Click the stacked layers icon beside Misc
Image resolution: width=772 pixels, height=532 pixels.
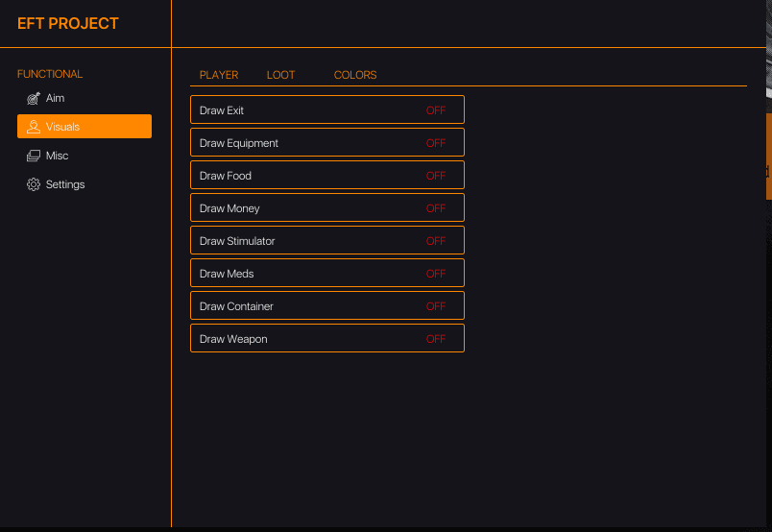34,156
